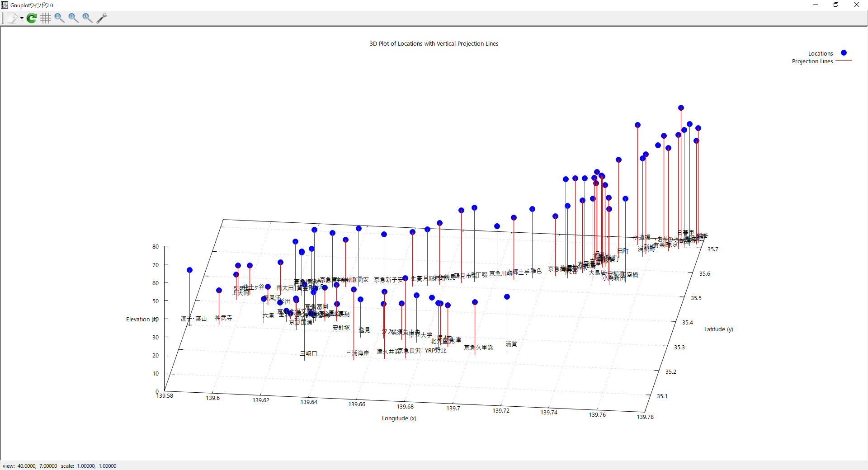This screenshot has width=868, height=470.
Task: Click the export/copy plot icon
Action: pyautogui.click(x=12, y=18)
